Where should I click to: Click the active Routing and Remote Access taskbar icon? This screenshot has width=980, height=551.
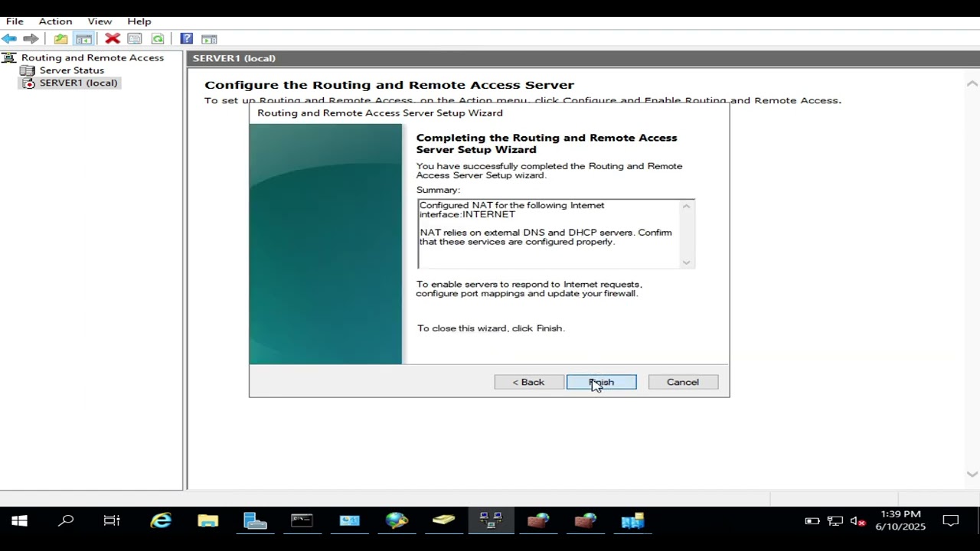(x=491, y=521)
